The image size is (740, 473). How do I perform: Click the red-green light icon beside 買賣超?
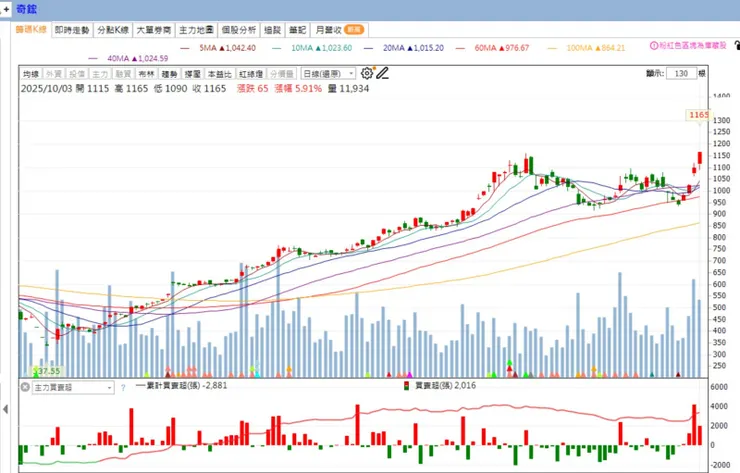pos(406,386)
